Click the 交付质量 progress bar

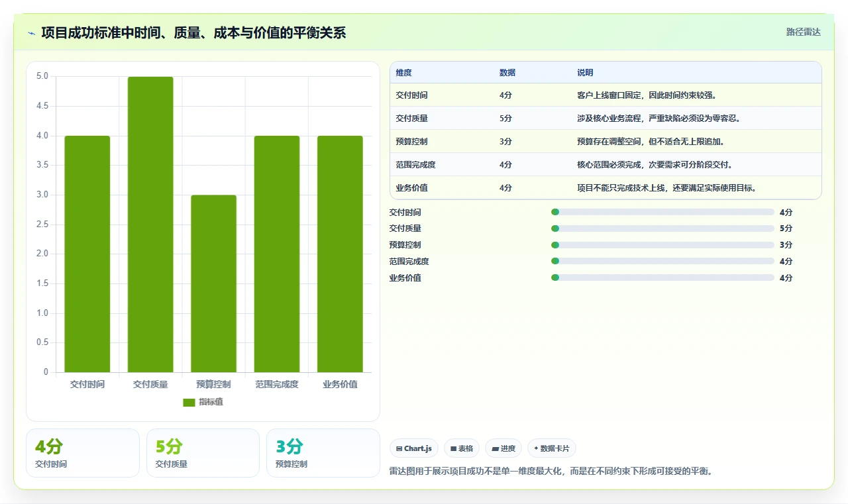(662, 228)
